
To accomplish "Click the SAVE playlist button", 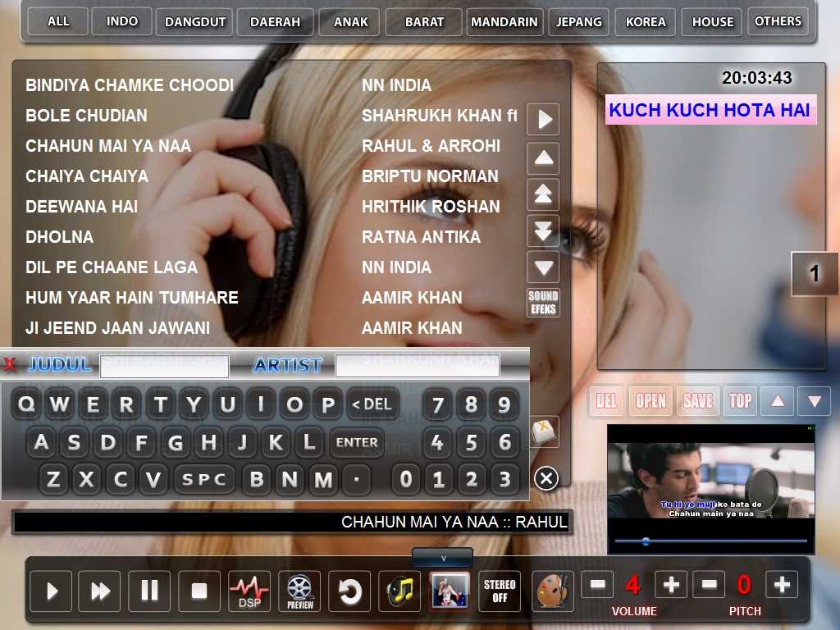I will pyautogui.click(x=697, y=400).
